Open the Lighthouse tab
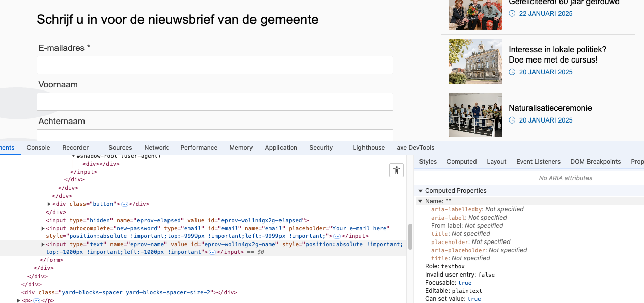The height and width of the screenshot is (303, 644). [369, 148]
